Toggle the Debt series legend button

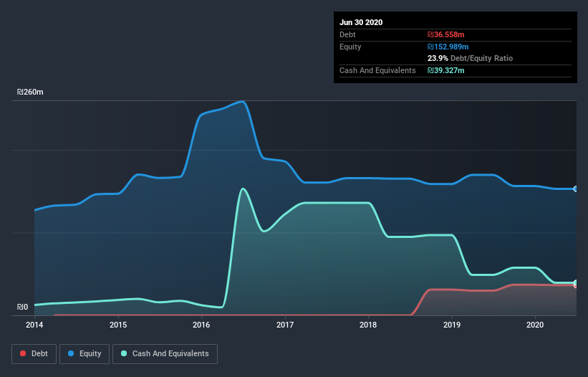pos(34,354)
